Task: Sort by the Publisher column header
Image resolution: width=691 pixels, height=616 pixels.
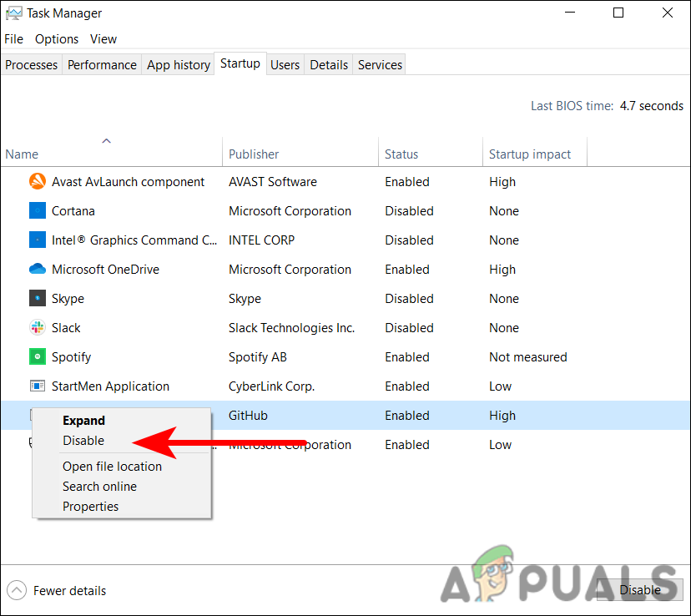Action: (x=254, y=154)
